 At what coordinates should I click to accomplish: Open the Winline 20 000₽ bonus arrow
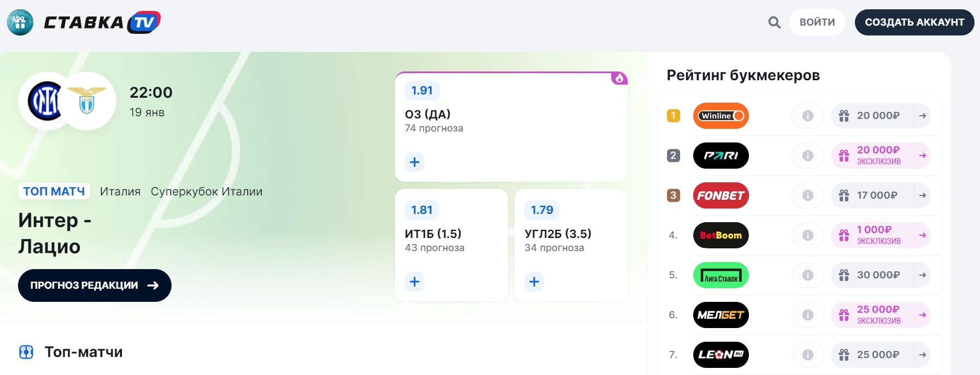point(922,116)
